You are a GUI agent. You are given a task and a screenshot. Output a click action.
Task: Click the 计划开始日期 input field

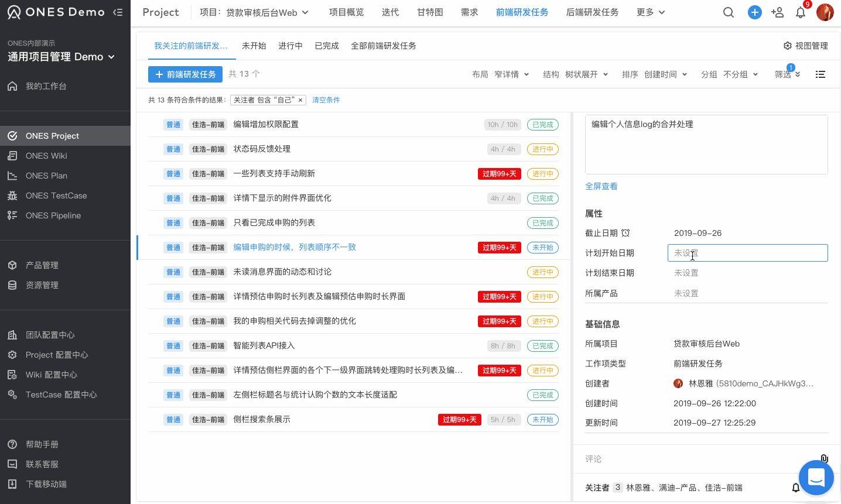pyautogui.click(x=747, y=253)
